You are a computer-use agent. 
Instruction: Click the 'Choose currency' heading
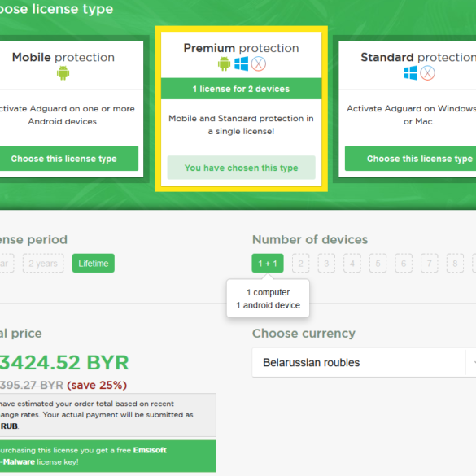(304, 334)
